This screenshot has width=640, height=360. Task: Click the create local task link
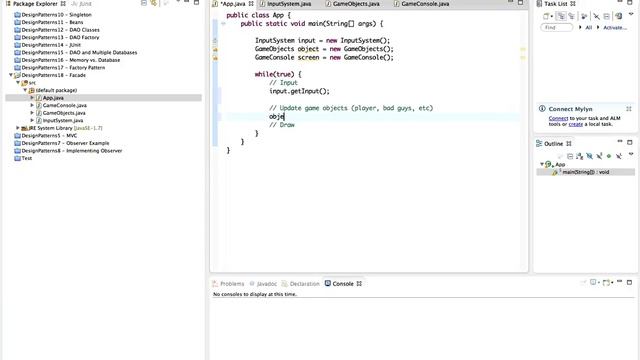[x=576, y=124]
